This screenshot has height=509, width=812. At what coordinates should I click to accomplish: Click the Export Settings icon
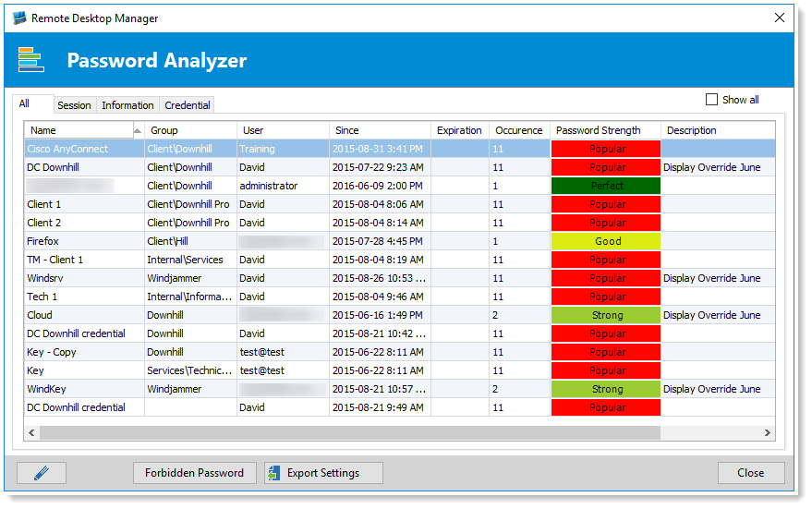click(274, 473)
